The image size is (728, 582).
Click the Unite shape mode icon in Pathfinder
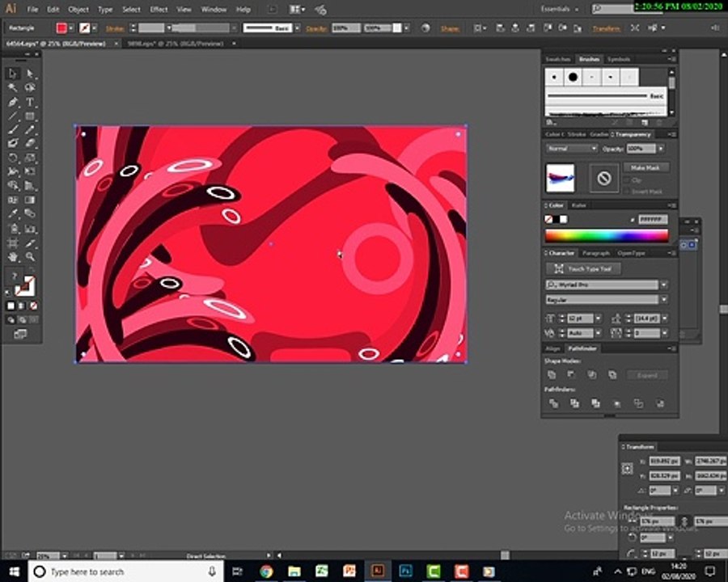pos(552,375)
